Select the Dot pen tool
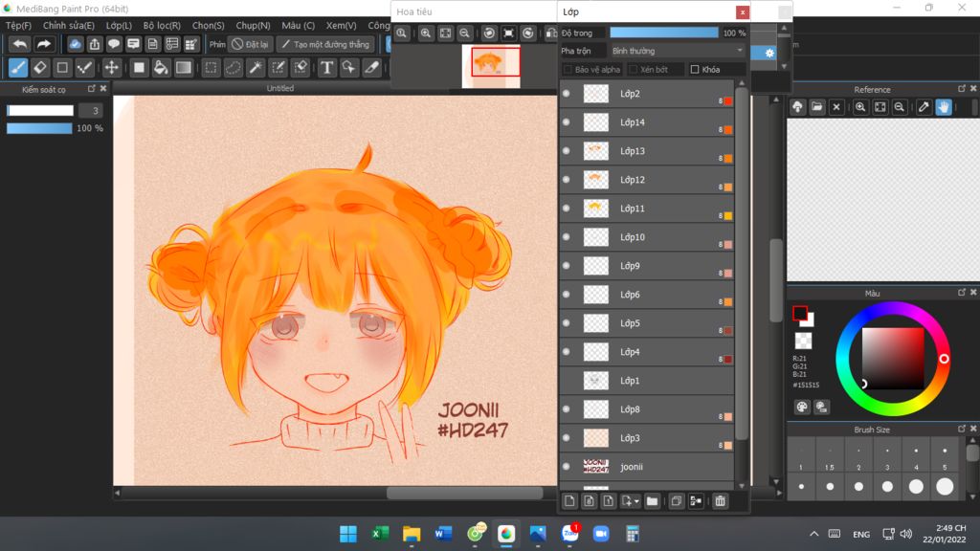Screen dimensions: 980x551 (x=84, y=68)
